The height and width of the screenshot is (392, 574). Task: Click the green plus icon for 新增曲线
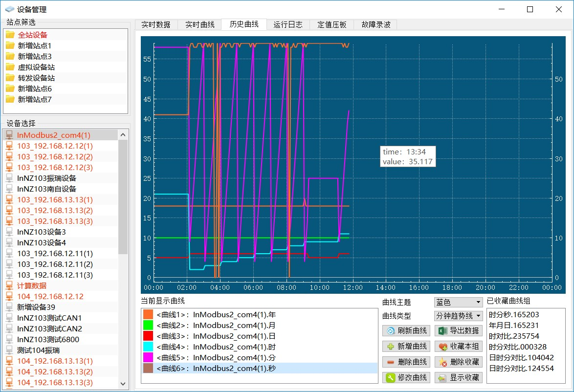tap(391, 347)
